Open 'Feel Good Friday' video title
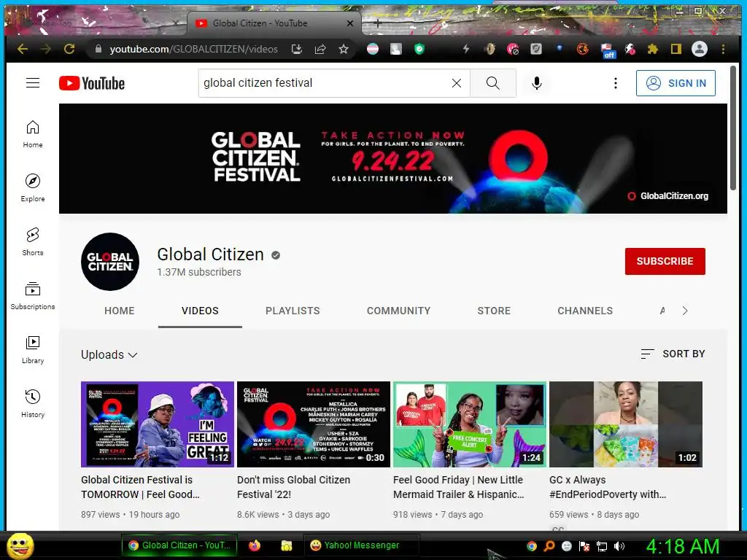 coord(458,487)
